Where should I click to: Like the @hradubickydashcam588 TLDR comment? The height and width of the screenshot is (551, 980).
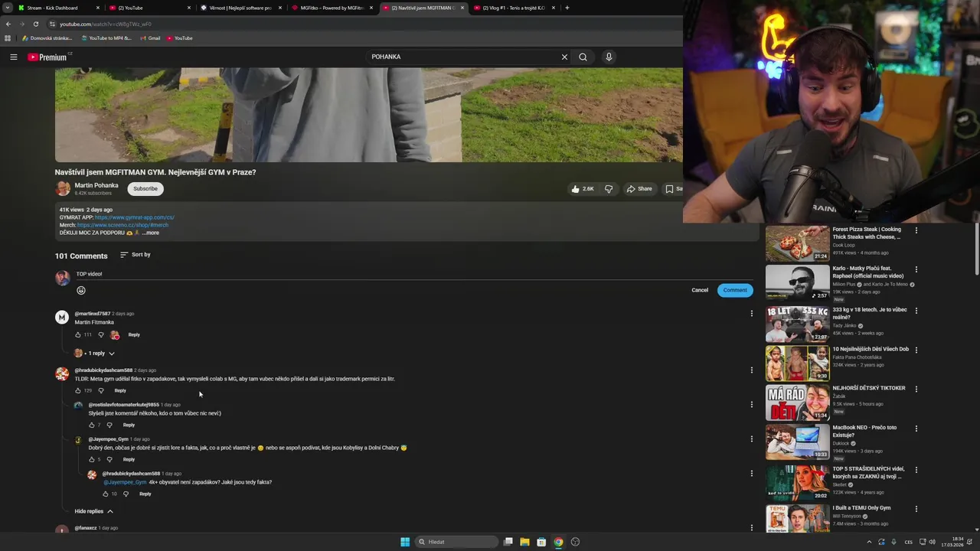pyautogui.click(x=78, y=390)
